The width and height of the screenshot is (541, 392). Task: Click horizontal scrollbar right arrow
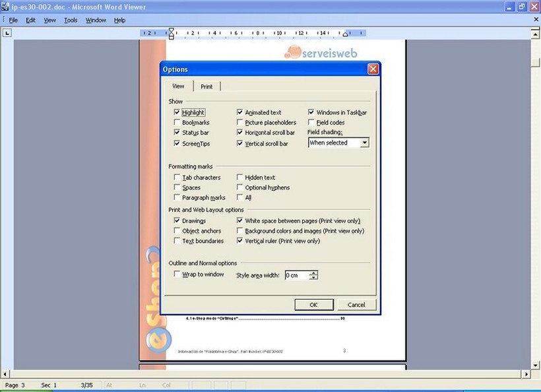[526, 374]
